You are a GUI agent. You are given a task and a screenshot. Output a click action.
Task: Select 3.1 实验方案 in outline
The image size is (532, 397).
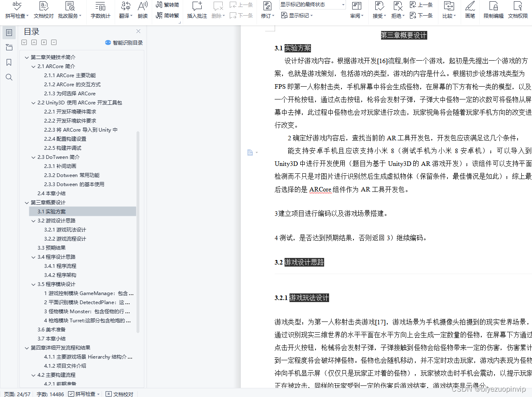(x=82, y=212)
